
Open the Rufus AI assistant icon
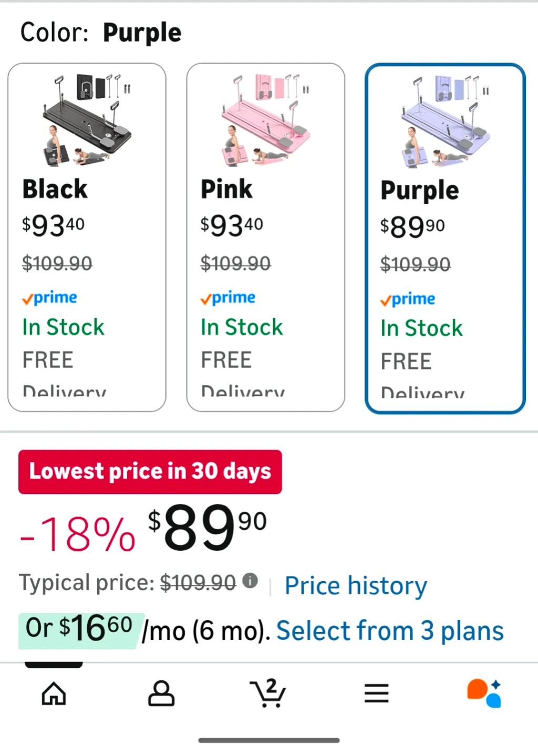click(x=484, y=694)
